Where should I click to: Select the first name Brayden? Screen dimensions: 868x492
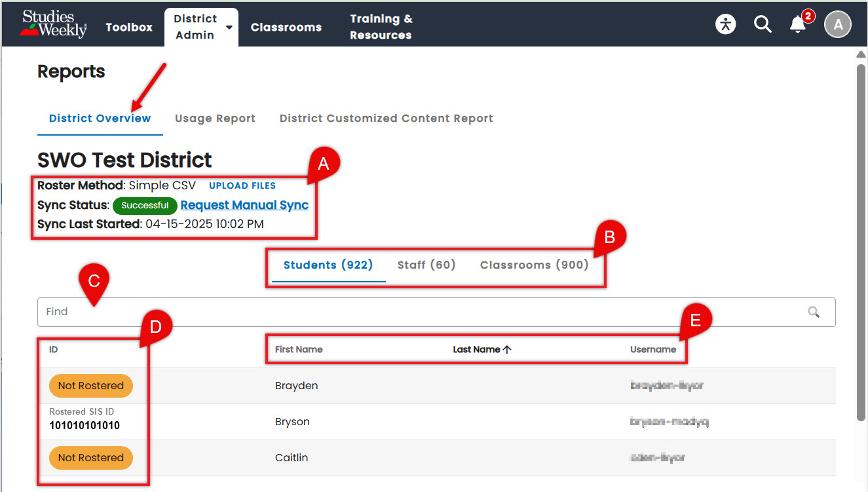297,386
